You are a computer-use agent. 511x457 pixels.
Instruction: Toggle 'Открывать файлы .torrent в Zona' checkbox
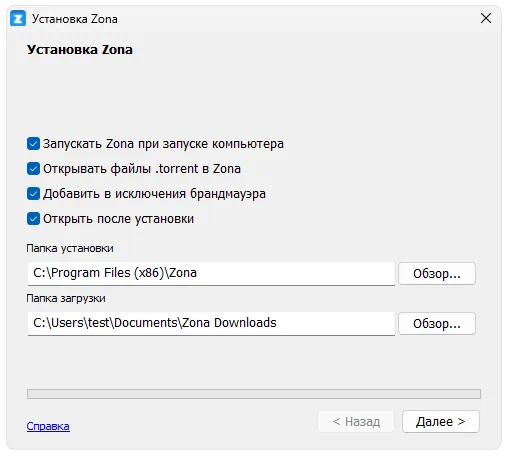click(x=33, y=169)
